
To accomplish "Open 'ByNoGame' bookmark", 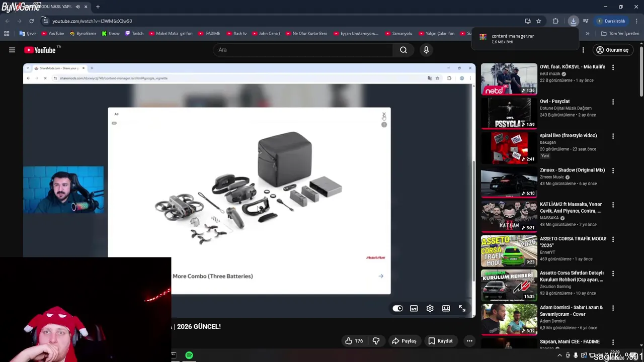I will click(x=83, y=34).
